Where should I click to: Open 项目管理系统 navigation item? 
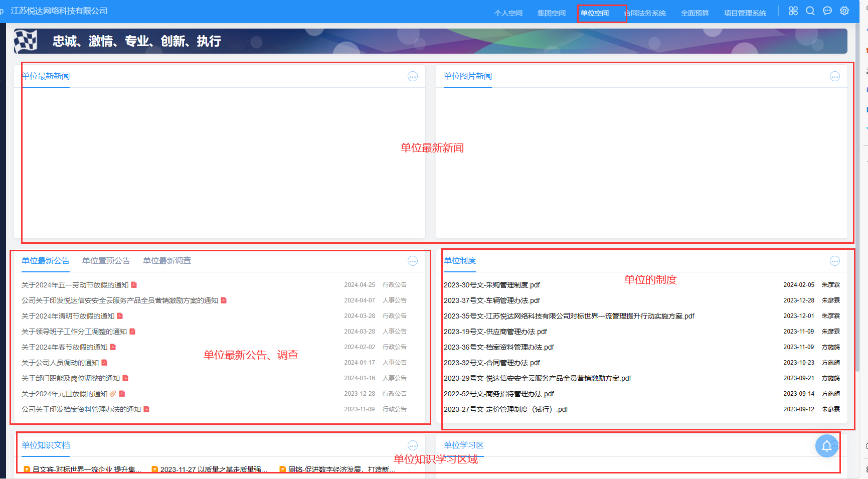[745, 13]
